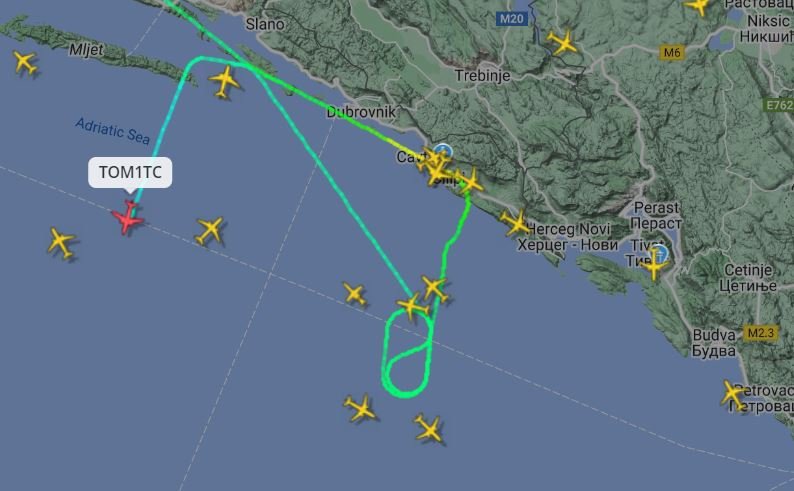Select the plane near the M20 road shield
The width and height of the screenshot is (794, 491).
tap(562, 43)
